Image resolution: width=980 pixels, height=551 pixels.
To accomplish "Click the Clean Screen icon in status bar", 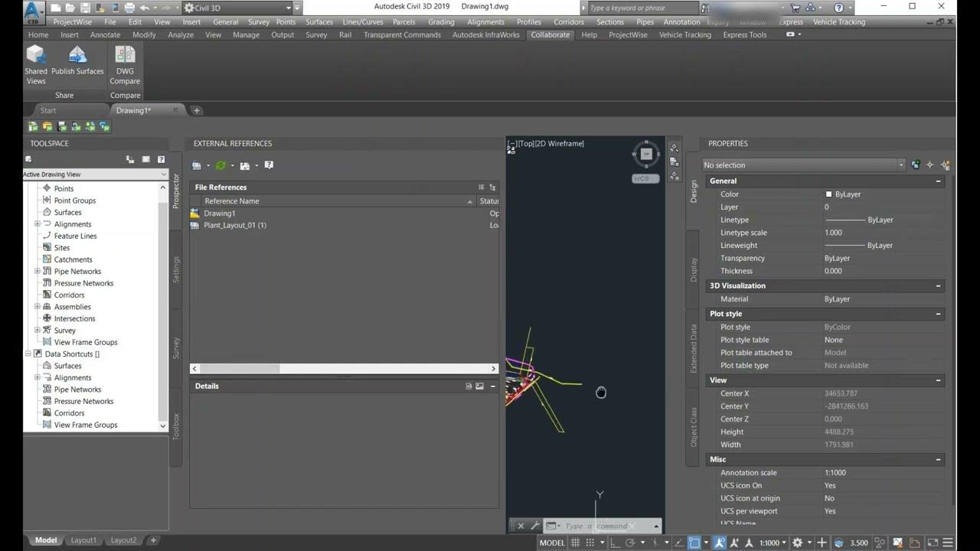I will click(933, 543).
